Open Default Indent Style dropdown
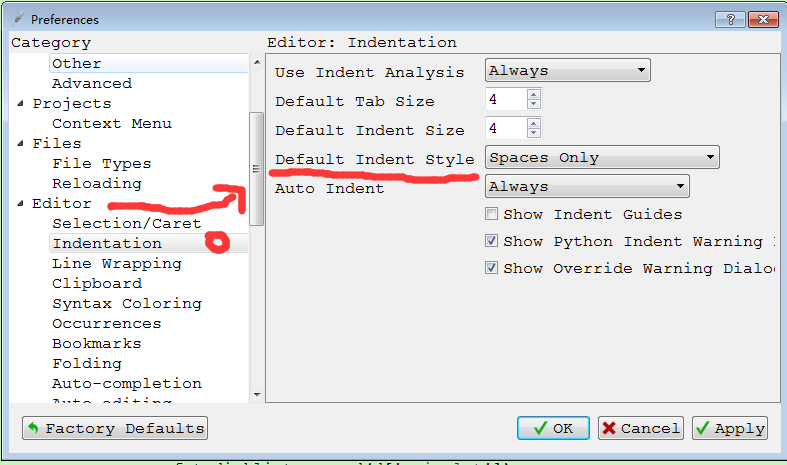 coord(602,158)
